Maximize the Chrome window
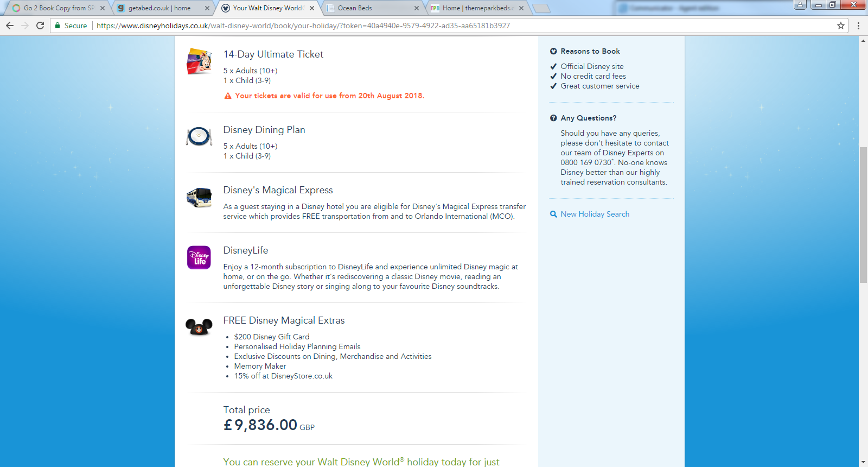The height and width of the screenshot is (467, 868). tap(832, 5)
